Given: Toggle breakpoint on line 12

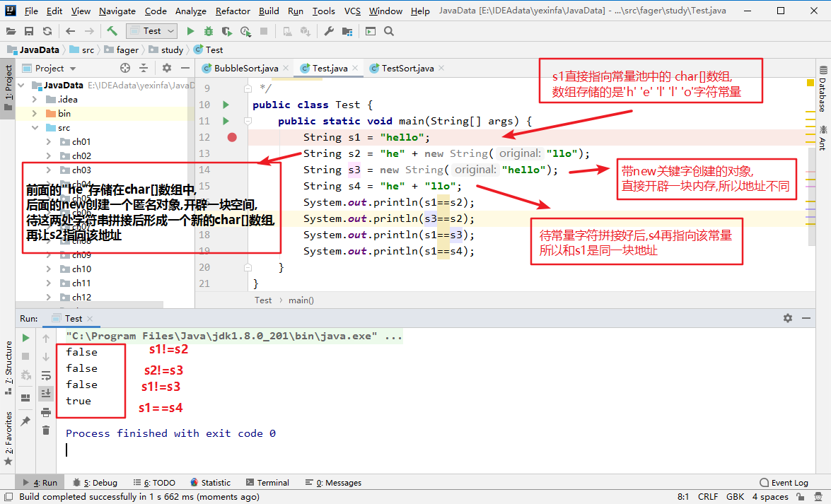Looking at the screenshot, I should coord(232,137).
